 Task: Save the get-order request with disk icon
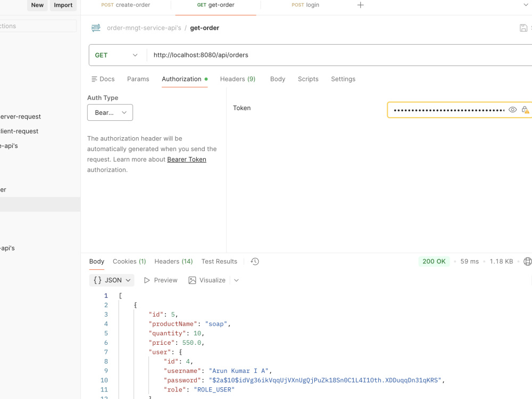click(523, 28)
